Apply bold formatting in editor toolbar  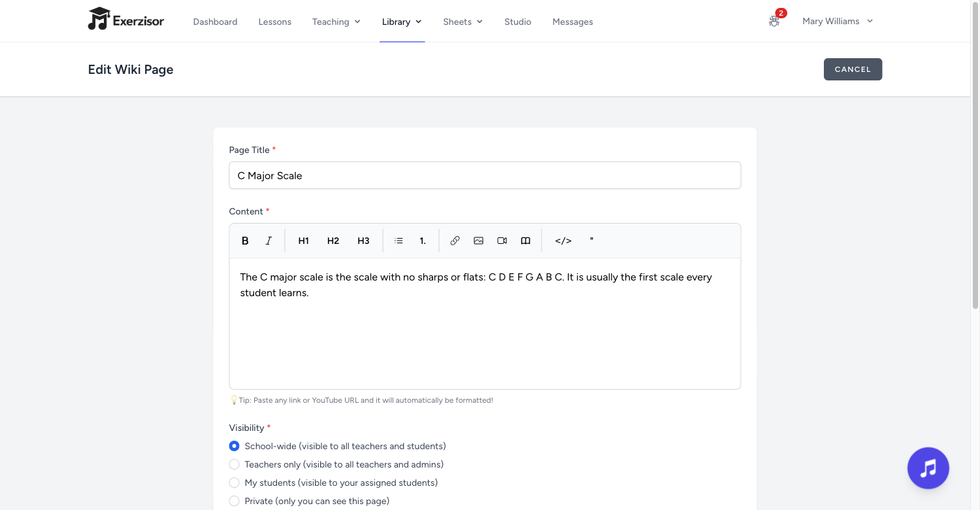click(245, 241)
